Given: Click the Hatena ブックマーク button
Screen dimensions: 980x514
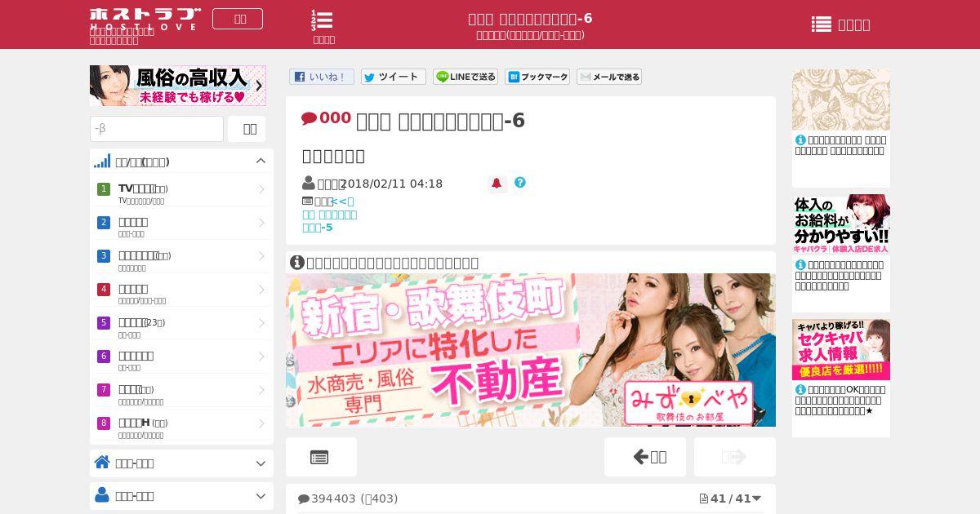Looking at the screenshot, I should coord(537,77).
